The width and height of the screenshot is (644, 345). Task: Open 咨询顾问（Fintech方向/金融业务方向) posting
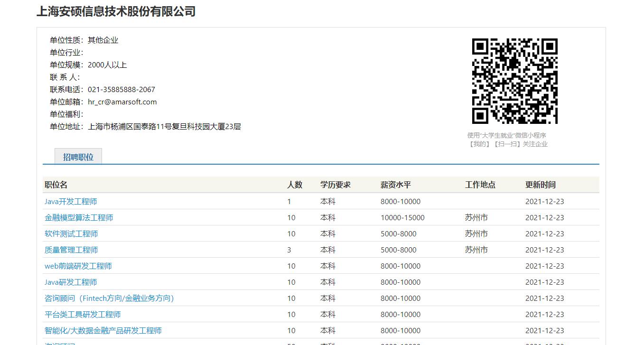[109, 298]
